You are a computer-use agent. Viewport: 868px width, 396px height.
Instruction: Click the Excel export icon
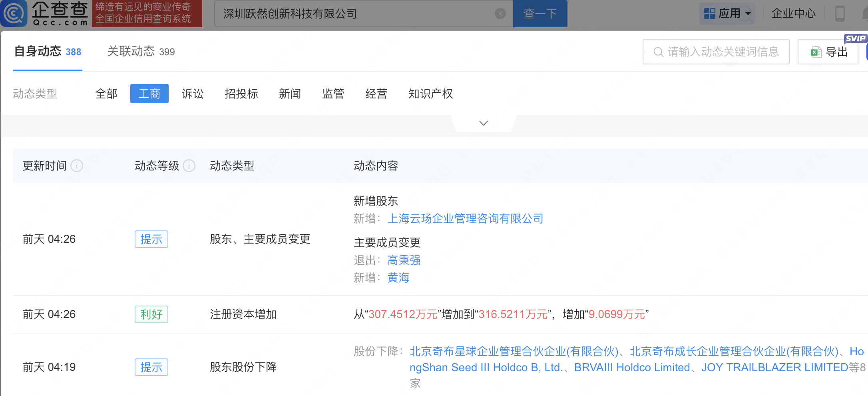(x=816, y=52)
